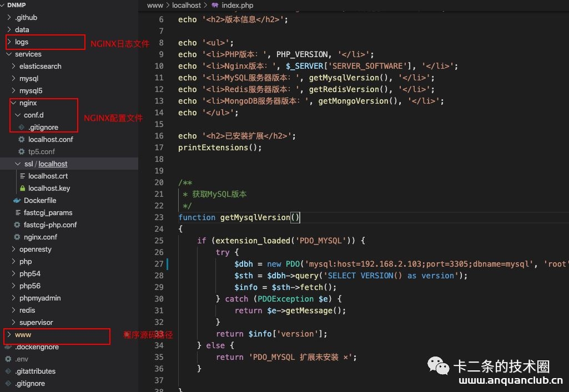Click the gear icon beside fastcgi-php.conf
The image size is (569, 392).
[18, 225]
